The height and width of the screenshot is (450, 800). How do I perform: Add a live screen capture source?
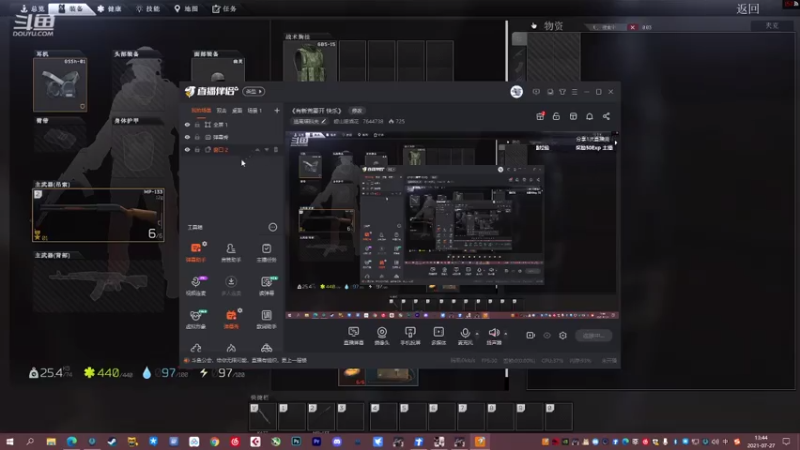(x=354, y=336)
